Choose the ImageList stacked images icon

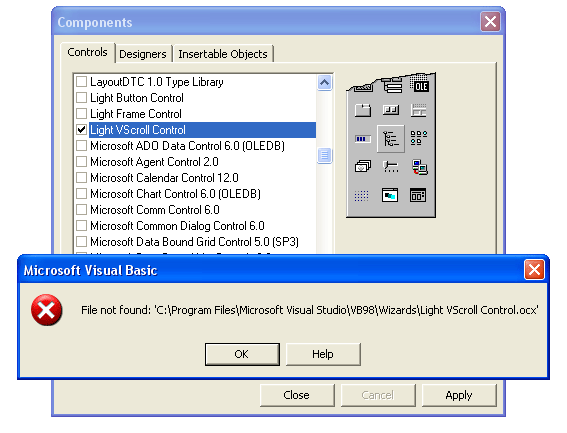(x=363, y=166)
